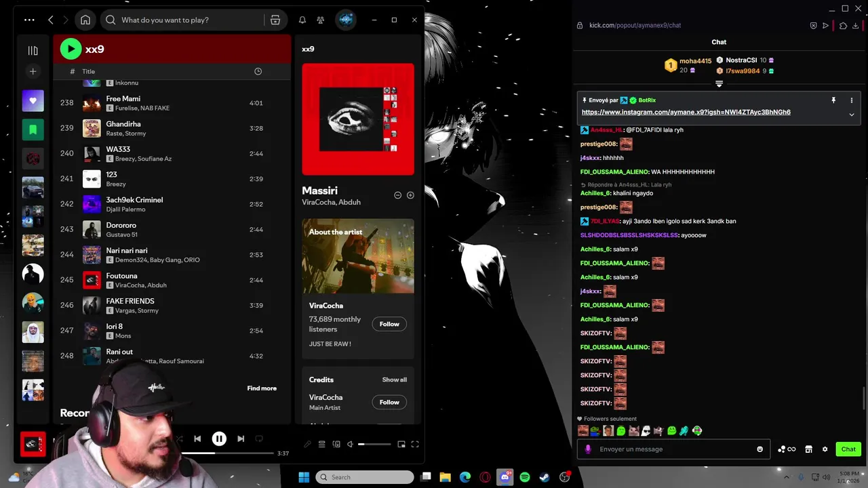Focus 'Envoyer un message' chat input
Image resolution: width=868 pixels, height=488 pixels.
673,449
